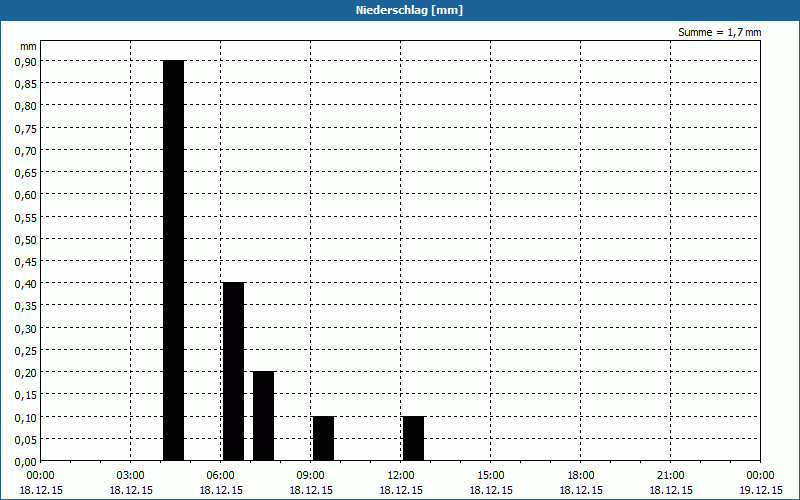Click the 0,10 mm bar after 12:00
Screen dimensions: 800x500
coord(413,438)
